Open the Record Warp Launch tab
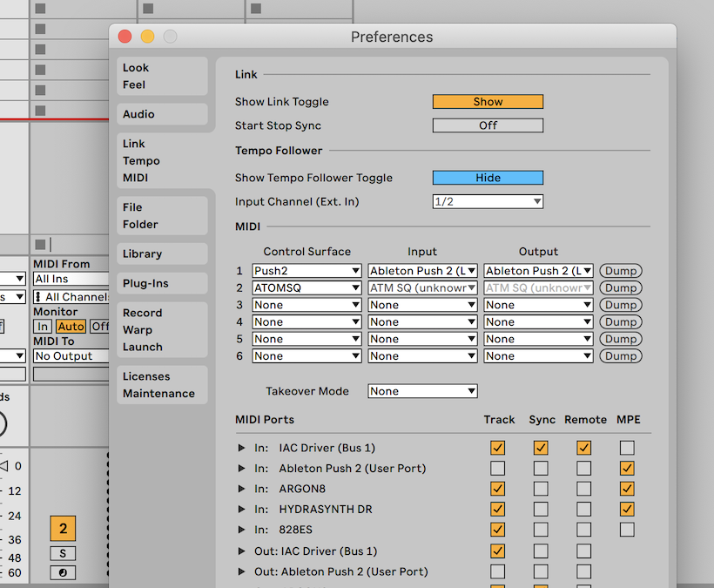Image resolution: width=714 pixels, height=588 pixels. [162, 330]
